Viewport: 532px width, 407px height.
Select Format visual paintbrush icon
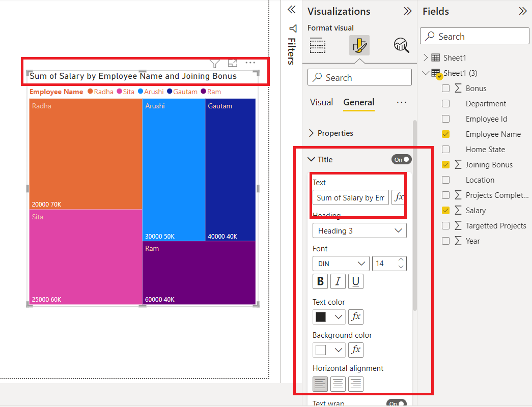359,45
